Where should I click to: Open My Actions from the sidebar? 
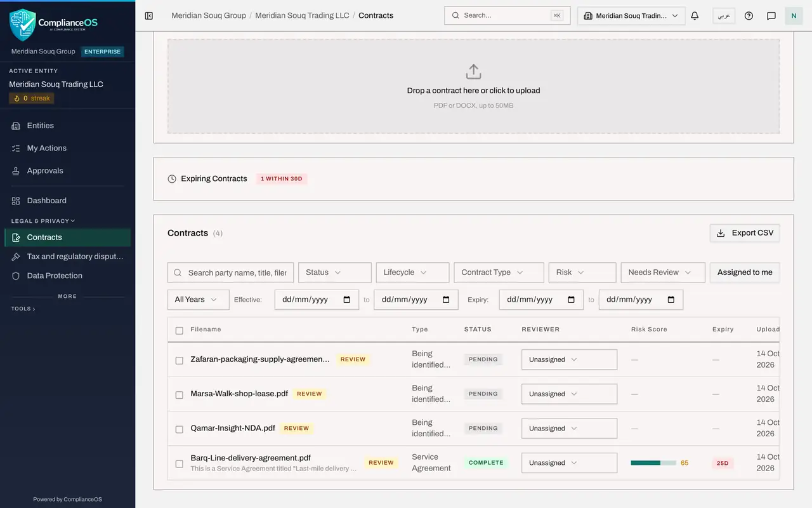tap(68, 148)
